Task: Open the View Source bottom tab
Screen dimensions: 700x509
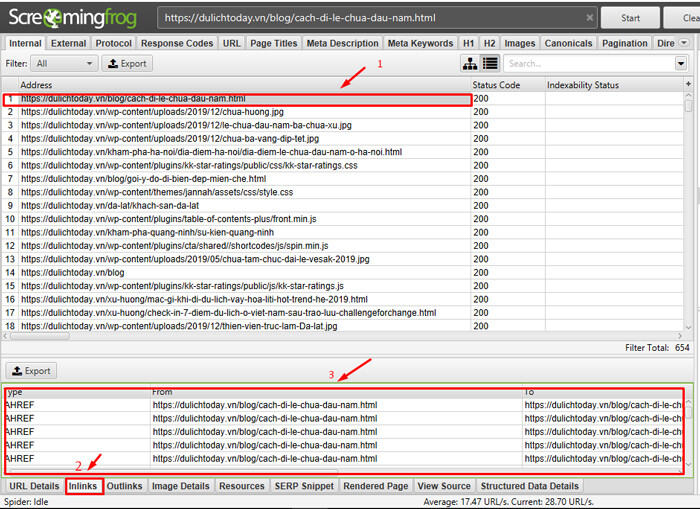Action: tap(444, 486)
